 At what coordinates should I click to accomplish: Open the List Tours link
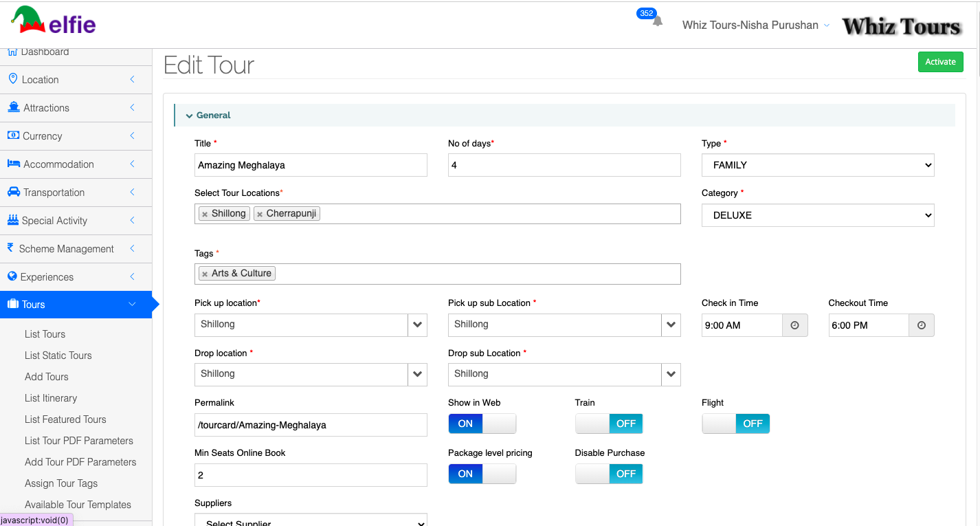click(45, 334)
